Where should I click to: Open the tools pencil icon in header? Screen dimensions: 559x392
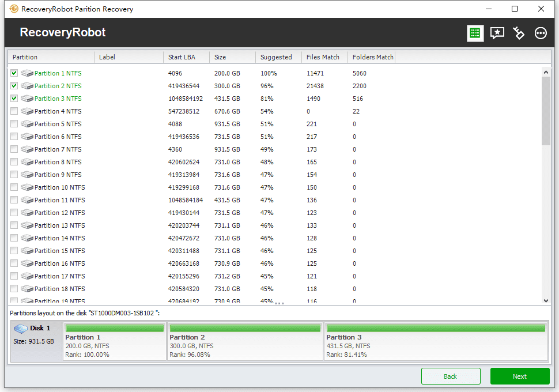pyautogui.click(x=519, y=33)
